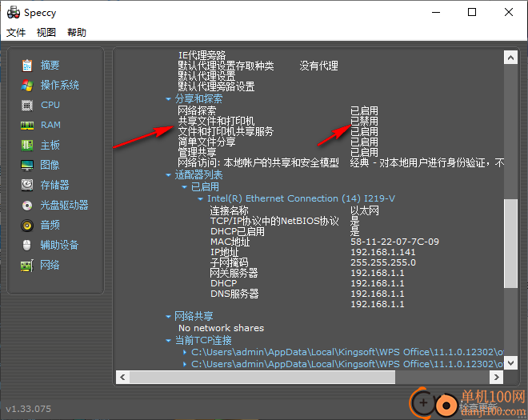The width and height of the screenshot is (528, 420).
Task: Open the CPU section label
Action: pos(50,105)
